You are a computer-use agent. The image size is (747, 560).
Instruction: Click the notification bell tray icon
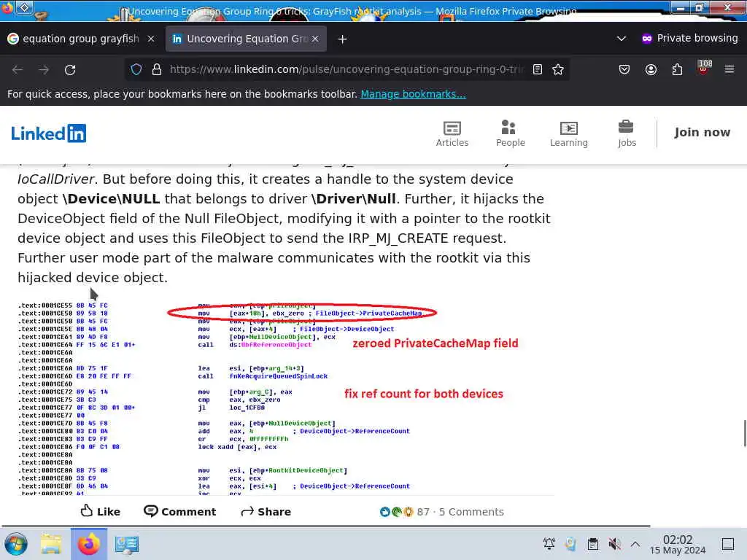[x=549, y=544]
